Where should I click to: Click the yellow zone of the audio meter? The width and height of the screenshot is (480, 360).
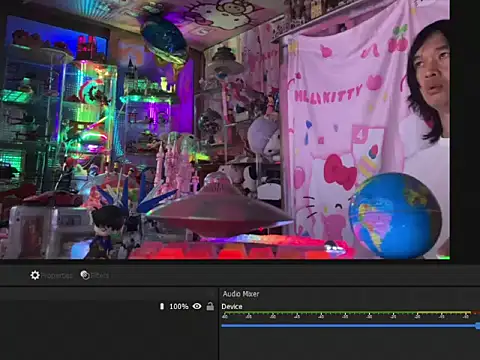tap(443, 313)
